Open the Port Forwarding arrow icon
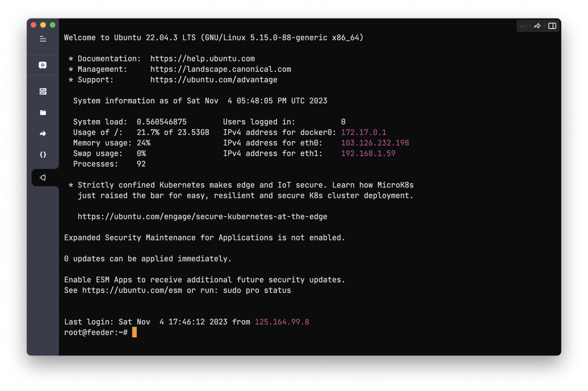588x391 pixels. [x=43, y=133]
